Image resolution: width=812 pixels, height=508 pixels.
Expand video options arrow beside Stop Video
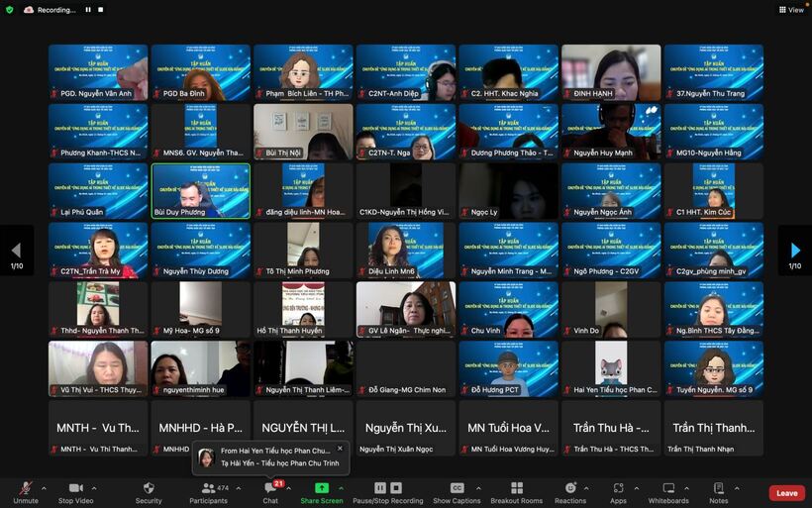(x=94, y=488)
